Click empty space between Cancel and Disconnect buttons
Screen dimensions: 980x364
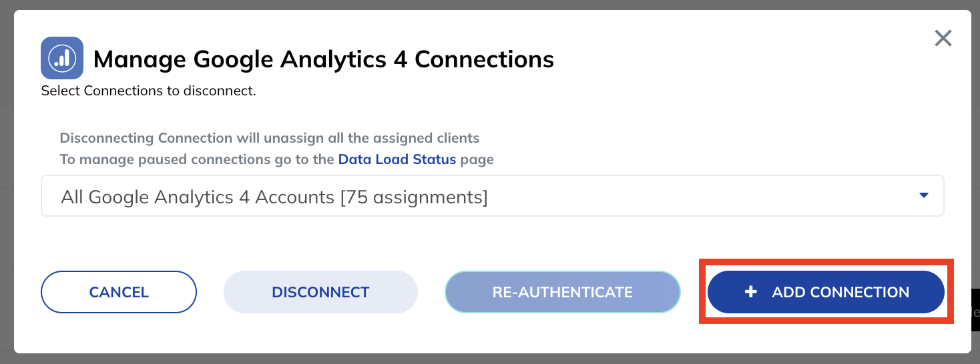click(210, 292)
